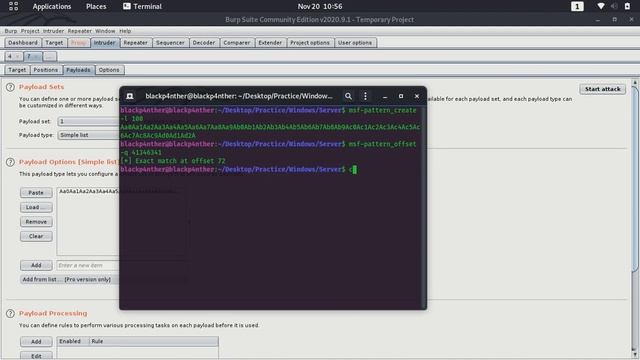Open the User options tab
The image size is (640, 360).
(x=355, y=43)
